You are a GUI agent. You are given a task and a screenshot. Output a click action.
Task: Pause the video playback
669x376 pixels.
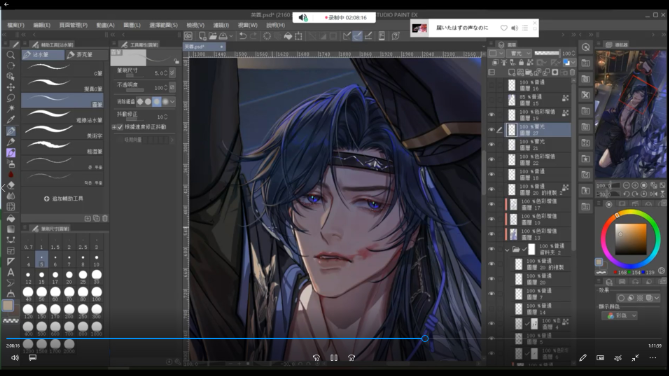(x=334, y=358)
